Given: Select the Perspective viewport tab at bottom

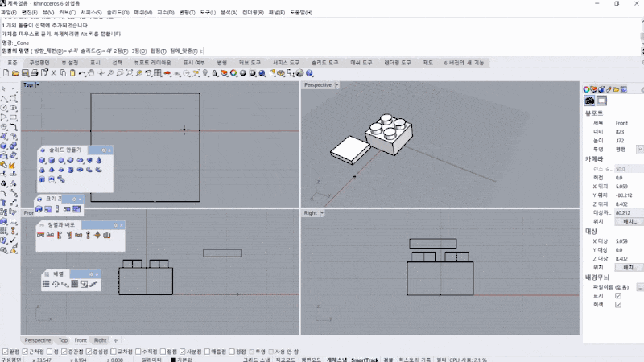Looking at the screenshot, I should [37, 340].
